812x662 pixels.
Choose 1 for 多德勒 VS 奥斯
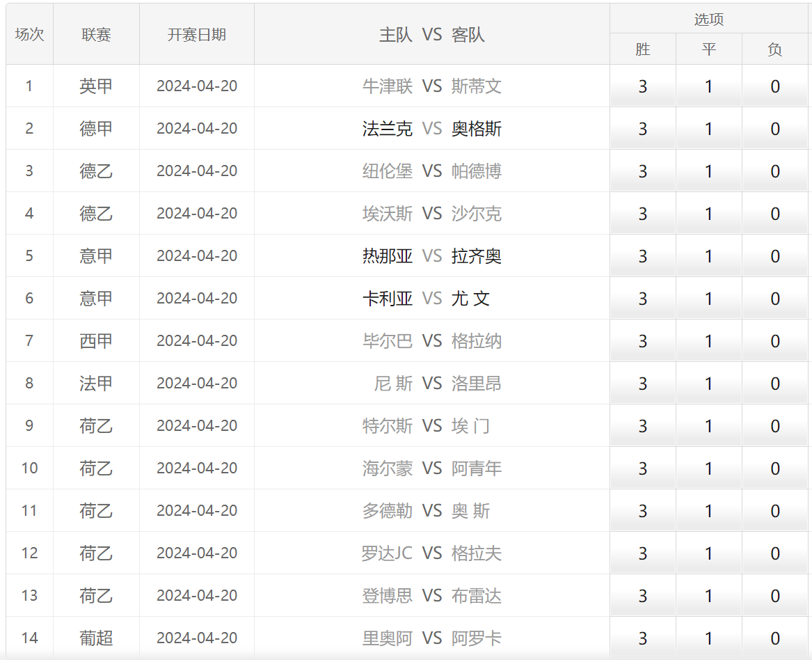[709, 511]
